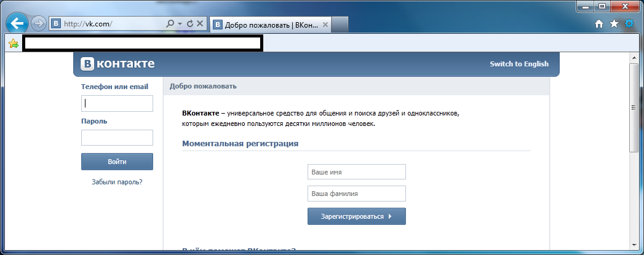Close the 'Добро пожаловать' tab
The height and width of the screenshot is (255, 644).
(325, 25)
